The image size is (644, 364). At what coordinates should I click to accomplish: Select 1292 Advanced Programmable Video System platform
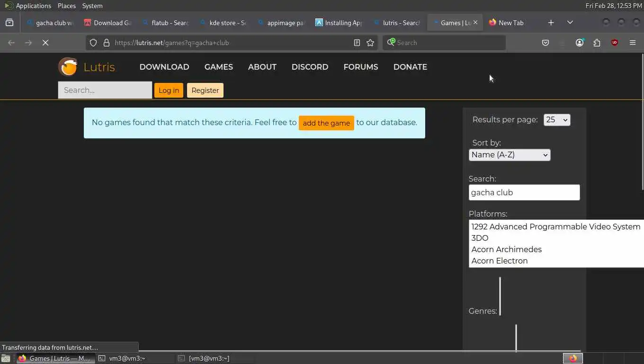coord(556,227)
